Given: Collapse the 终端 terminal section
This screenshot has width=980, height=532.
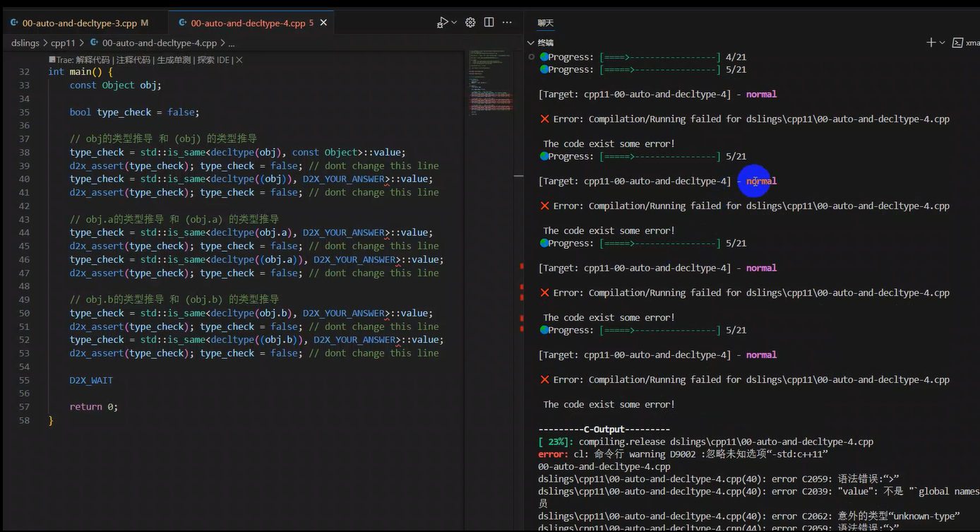Looking at the screenshot, I should (531, 43).
